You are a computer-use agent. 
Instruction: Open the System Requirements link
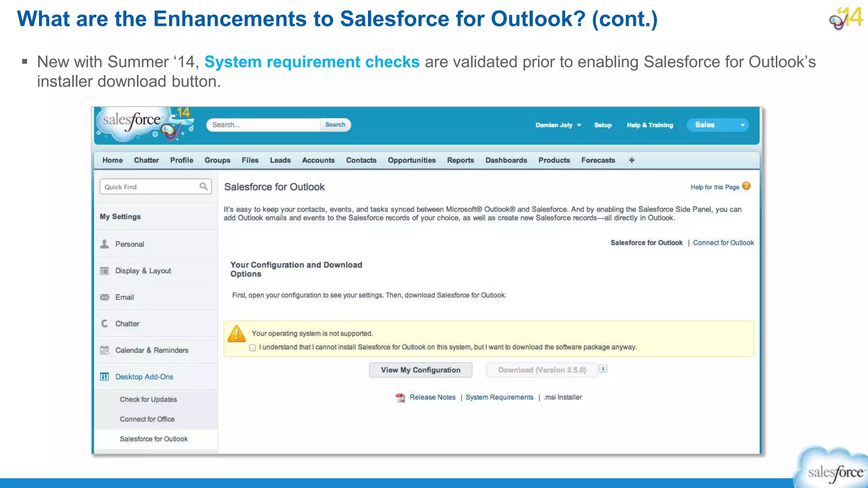click(x=499, y=397)
